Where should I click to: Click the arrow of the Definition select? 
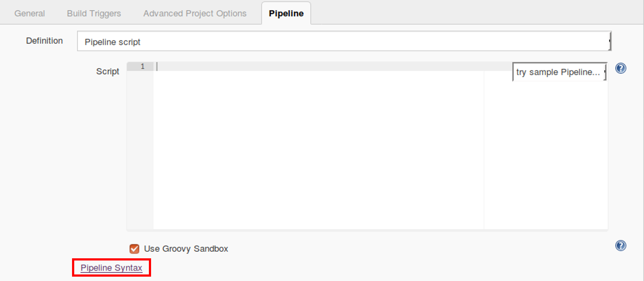pos(610,42)
